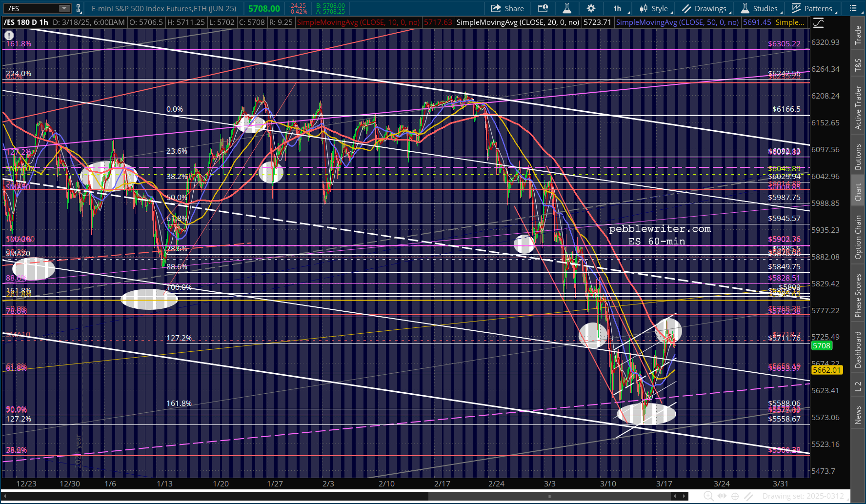Open the 1h timeframe dropdown
This screenshot has height=504, width=866.
tap(619, 8)
